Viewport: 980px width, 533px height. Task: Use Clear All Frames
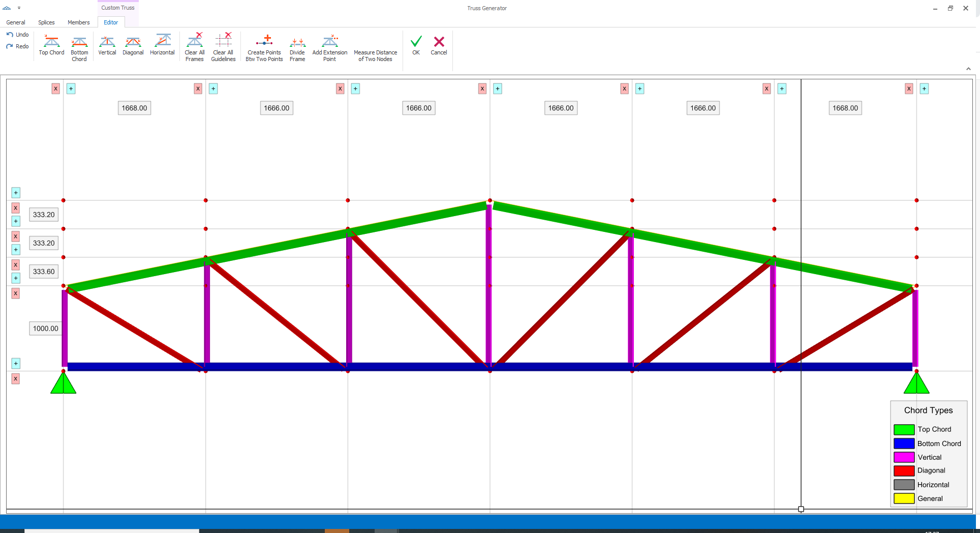pyautogui.click(x=194, y=46)
